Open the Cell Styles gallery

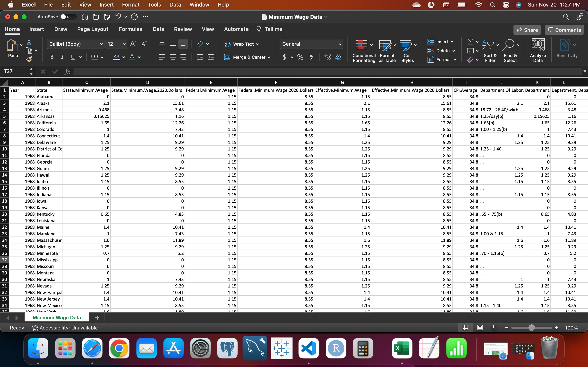pyautogui.click(x=407, y=50)
